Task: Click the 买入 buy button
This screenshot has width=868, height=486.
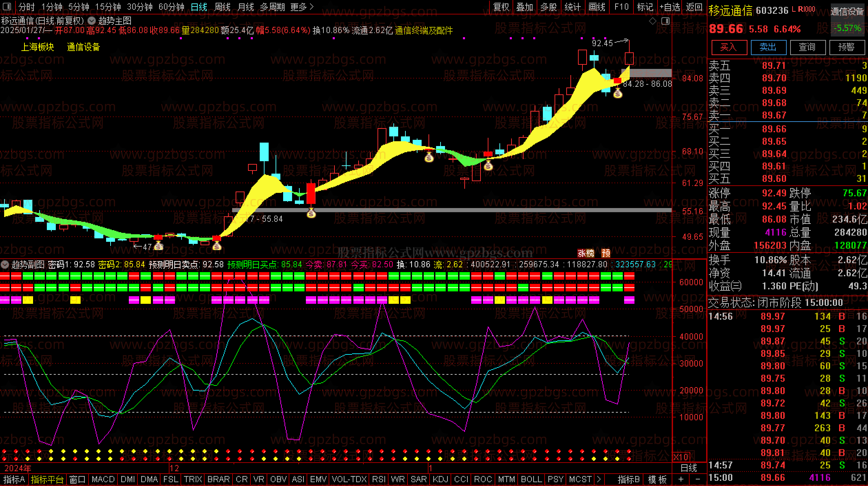Action: [729, 47]
